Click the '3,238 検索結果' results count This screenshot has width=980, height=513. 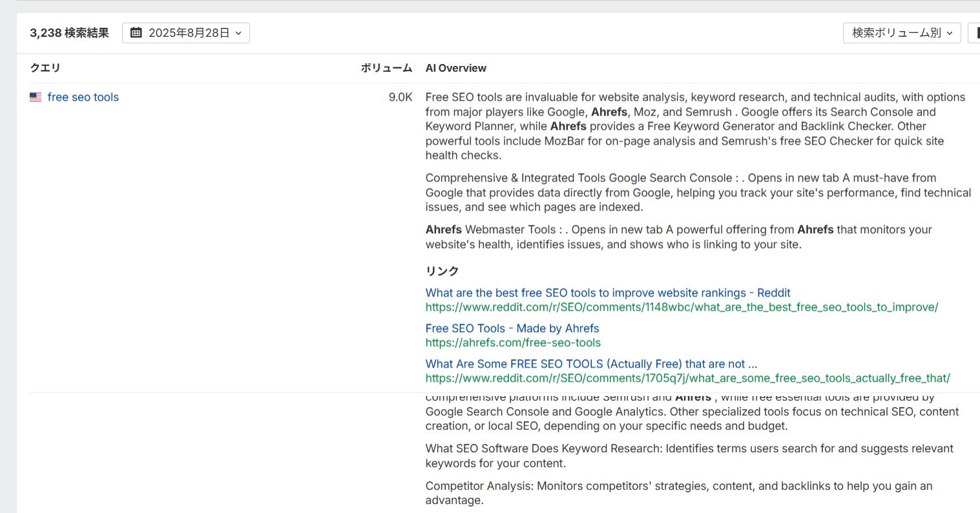coord(68,32)
